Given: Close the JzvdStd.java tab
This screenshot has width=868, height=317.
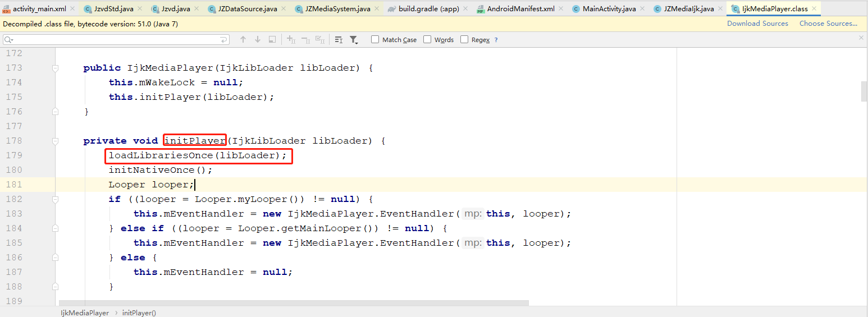Looking at the screenshot, I should [x=140, y=9].
